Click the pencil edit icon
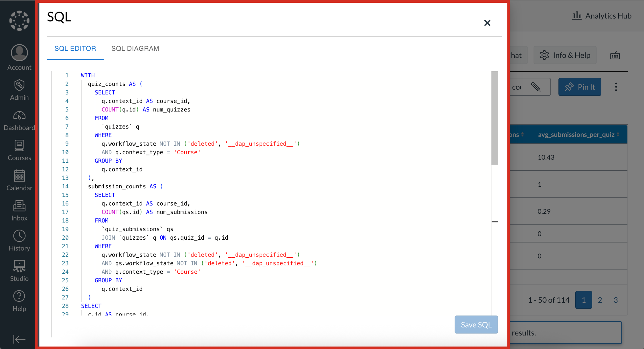The image size is (644, 349). pyautogui.click(x=536, y=87)
